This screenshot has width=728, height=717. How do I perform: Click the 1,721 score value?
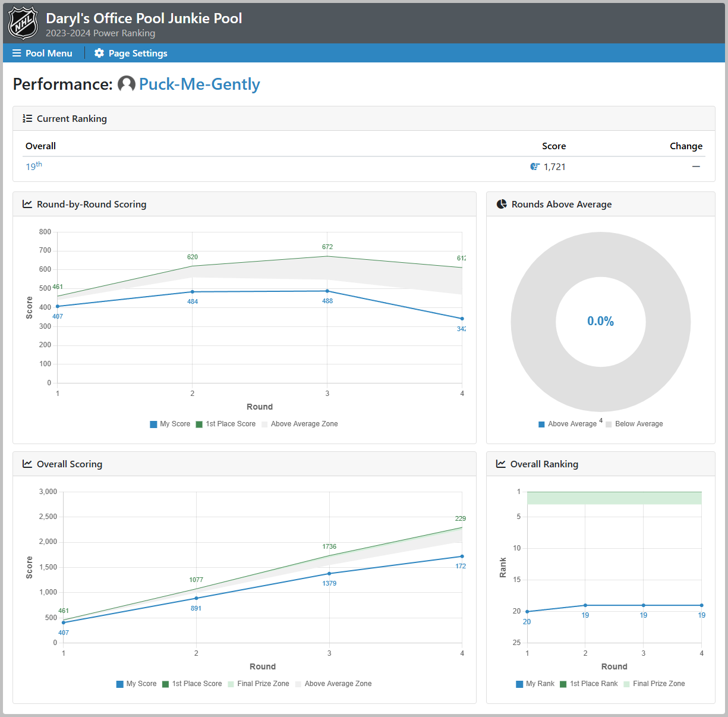coord(554,166)
